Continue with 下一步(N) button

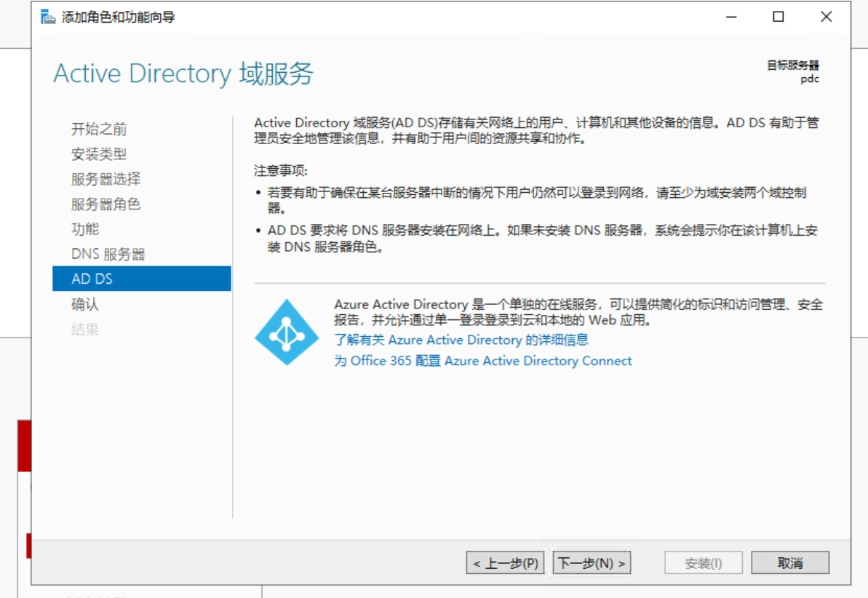point(592,563)
